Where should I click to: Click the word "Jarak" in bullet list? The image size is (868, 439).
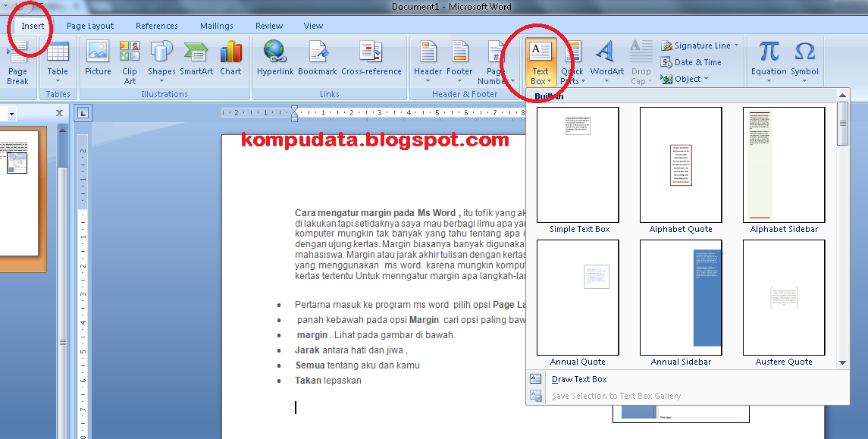coord(307,350)
